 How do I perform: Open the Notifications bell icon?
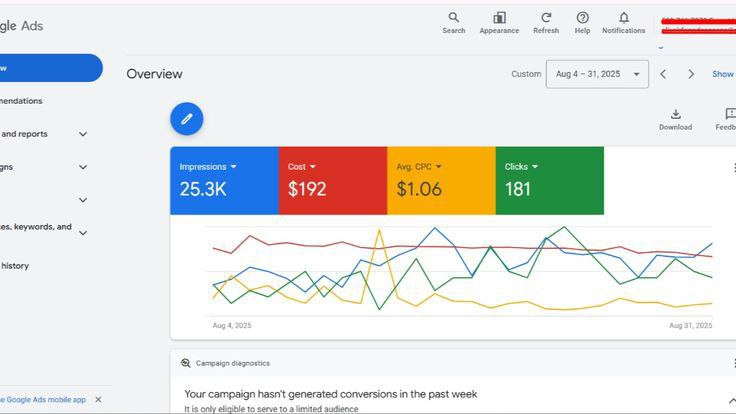pos(623,18)
